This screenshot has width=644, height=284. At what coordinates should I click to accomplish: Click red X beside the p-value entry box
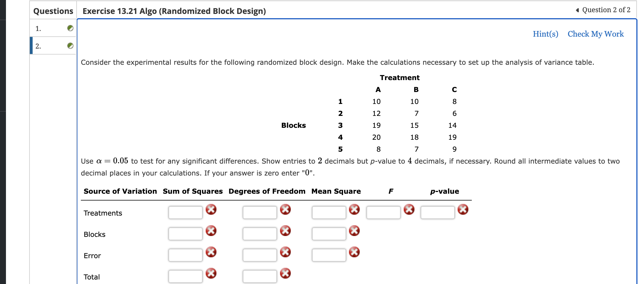click(x=463, y=209)
